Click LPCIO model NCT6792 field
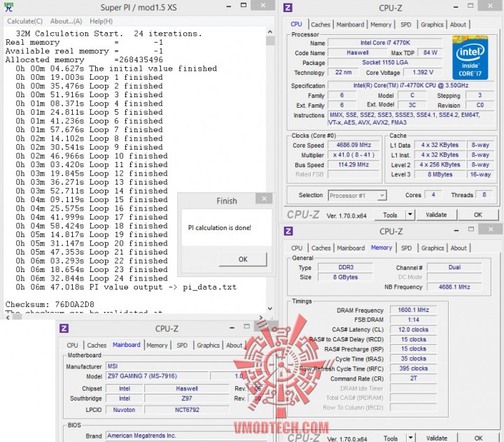The image size is (504, 442). (x=187, y=410)
